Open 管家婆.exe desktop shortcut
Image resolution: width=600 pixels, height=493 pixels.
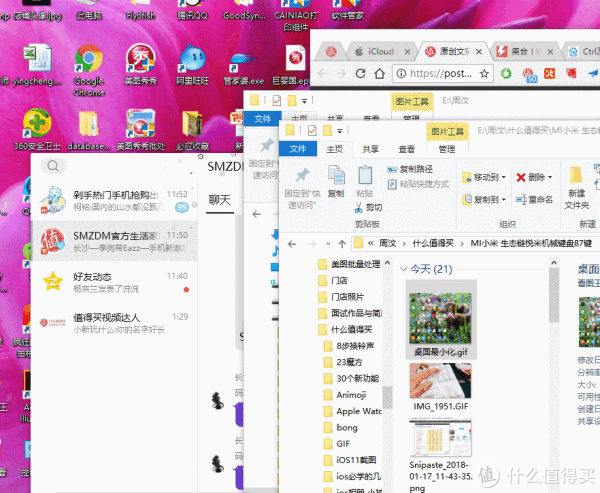click(x=244, y=69)
